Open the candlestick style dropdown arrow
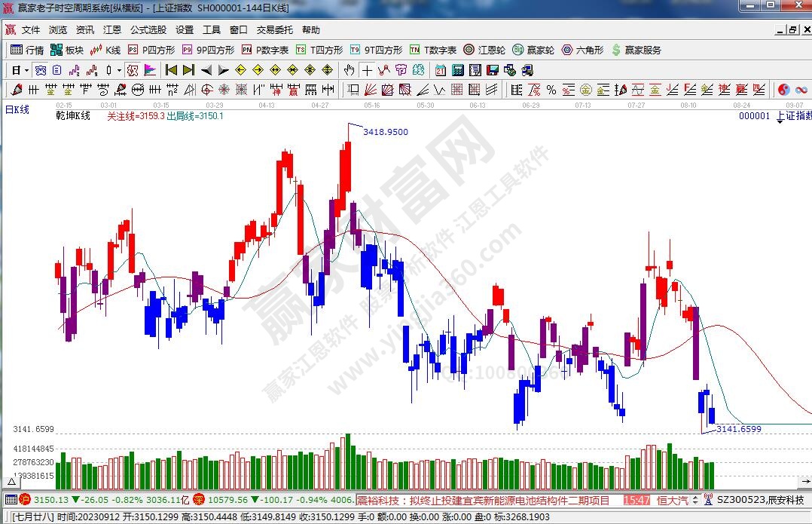The width and height of the screenshot is (812, 524). pos(119,70)
